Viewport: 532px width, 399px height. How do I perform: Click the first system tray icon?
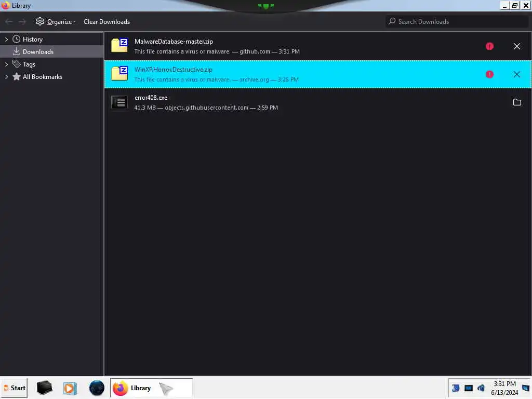click(x=456, y=388)
